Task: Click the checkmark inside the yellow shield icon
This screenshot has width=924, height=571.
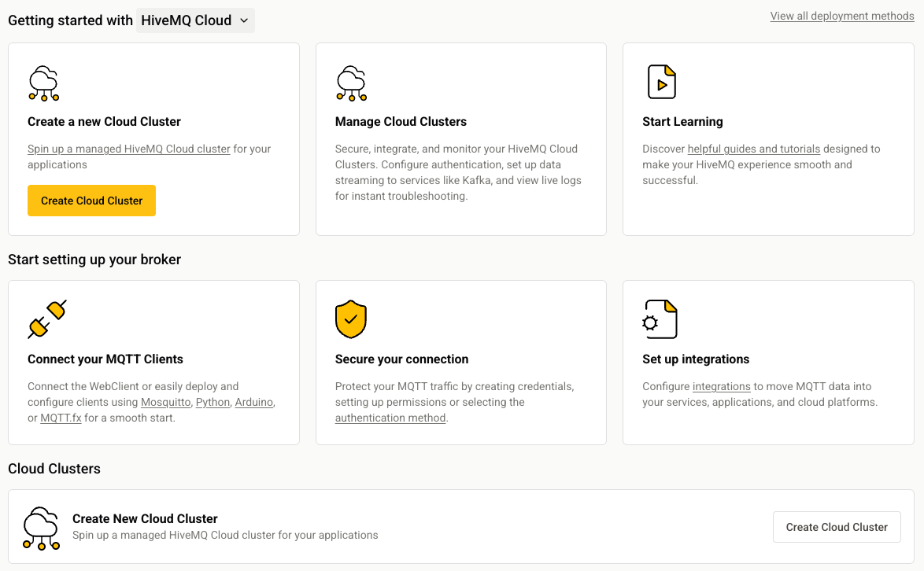Action: [352, 320]
